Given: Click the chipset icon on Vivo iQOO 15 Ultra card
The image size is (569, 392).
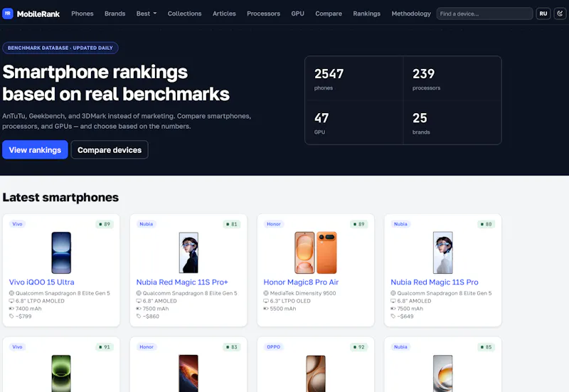Looking at the screenshot, I should click(x=11, y=293).
